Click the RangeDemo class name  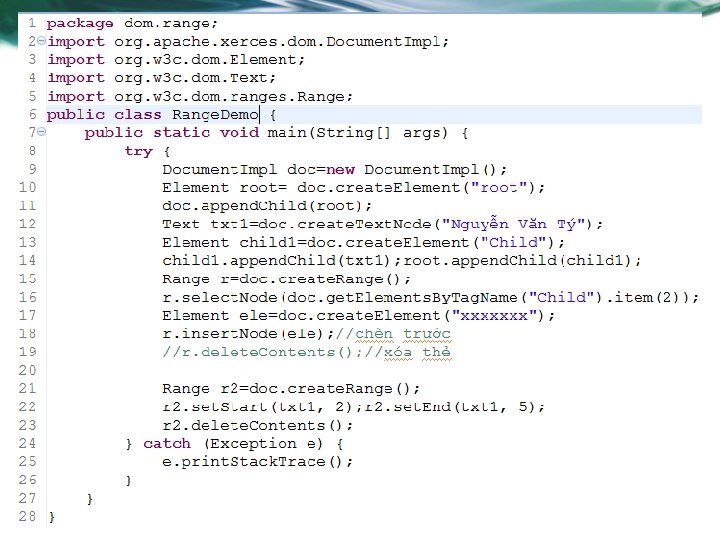[x=215, y=115]
